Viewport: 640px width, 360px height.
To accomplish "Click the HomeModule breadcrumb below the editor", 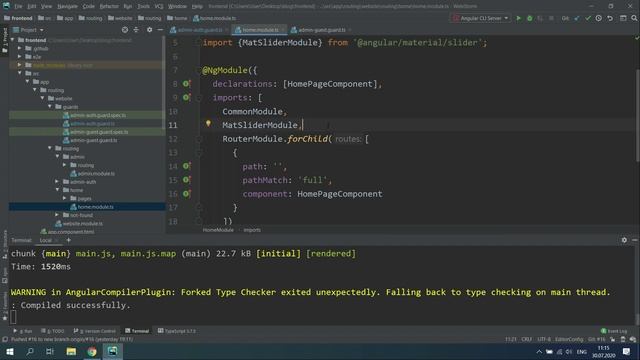I will pyautogui.click(x=218, y=230).
